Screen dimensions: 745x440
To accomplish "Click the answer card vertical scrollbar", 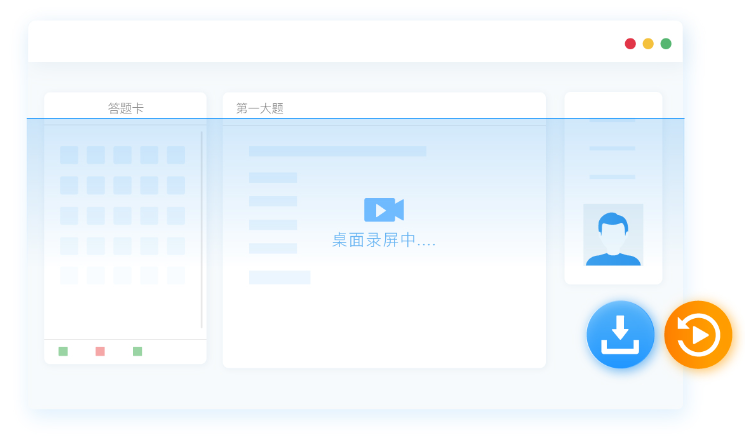I will pyautogui.click(x=201, y=230).
